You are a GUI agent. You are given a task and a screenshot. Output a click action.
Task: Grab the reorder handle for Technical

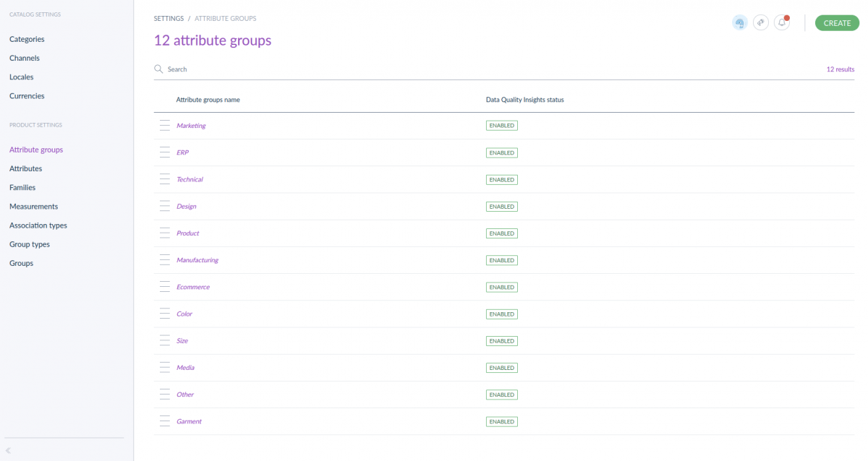pos(164,179)
